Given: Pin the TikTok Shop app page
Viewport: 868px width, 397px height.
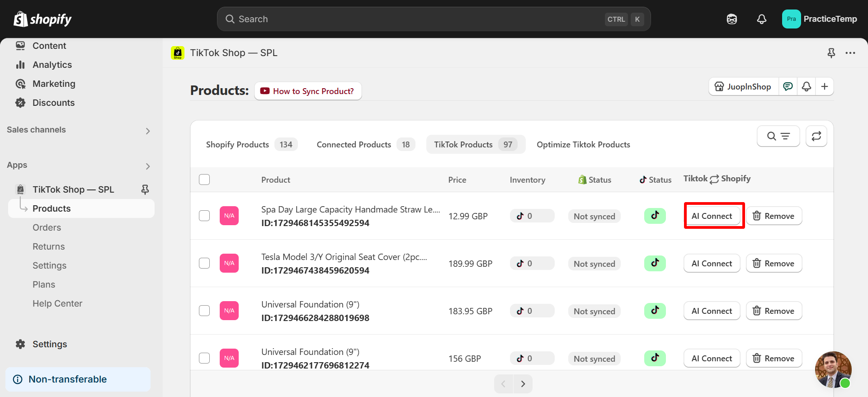Looking at the screenshot, I should click(x=831, y=53).
